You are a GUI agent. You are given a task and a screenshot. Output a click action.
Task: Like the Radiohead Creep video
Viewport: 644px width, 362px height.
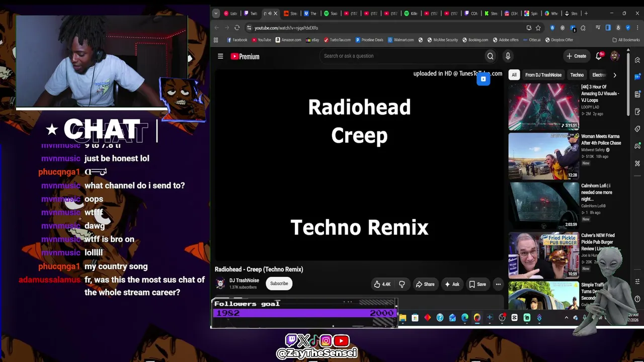pos(382,285)
